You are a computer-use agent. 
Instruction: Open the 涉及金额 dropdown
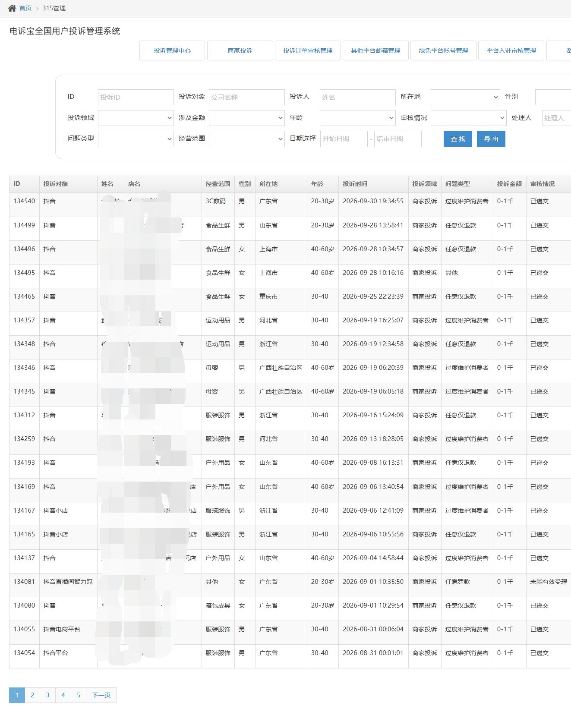tap(247, 118)
